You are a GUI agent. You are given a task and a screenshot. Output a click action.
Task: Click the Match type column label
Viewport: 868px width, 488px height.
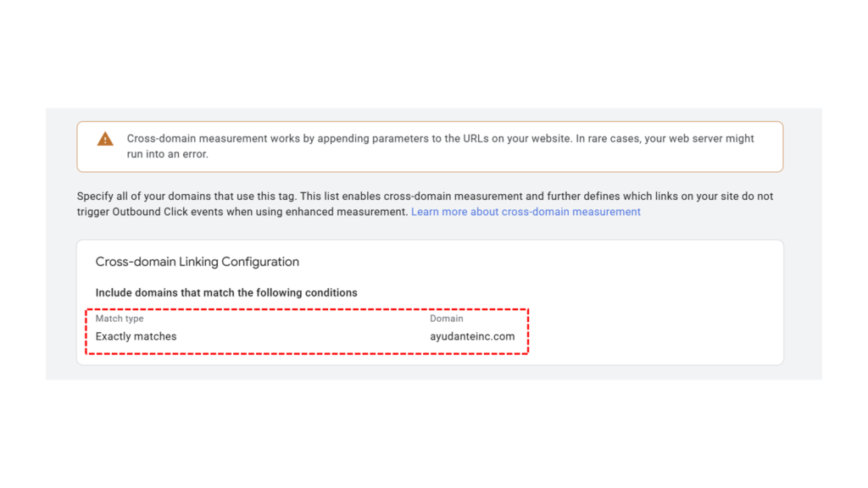click(x=119, y=319)
